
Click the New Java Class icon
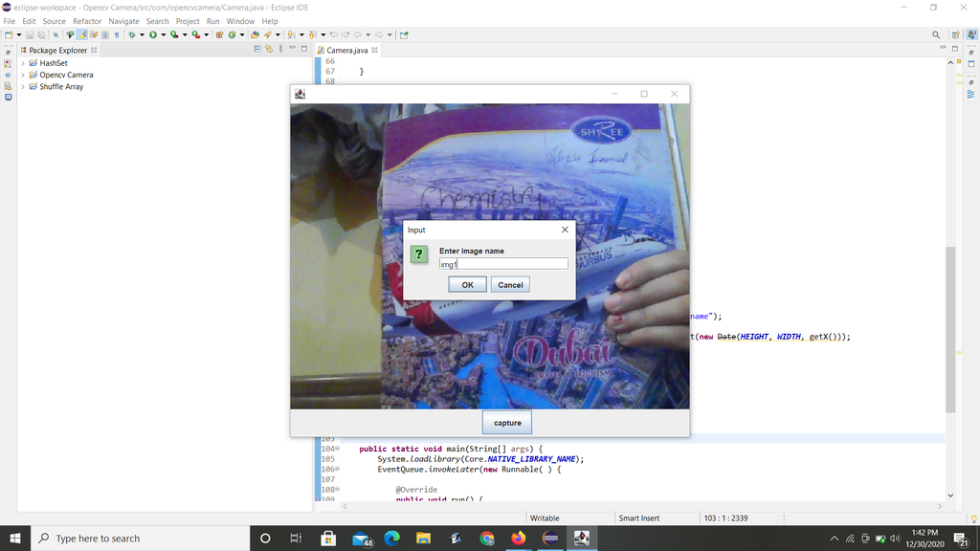pos(232,35)
